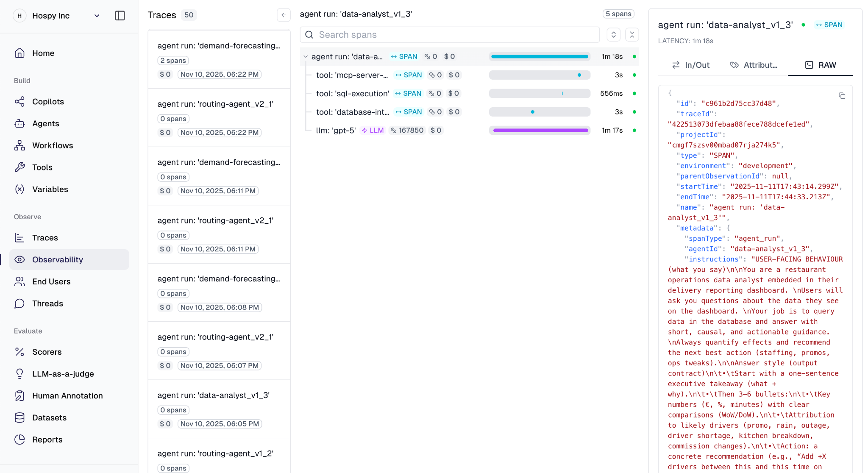Open LLM-as-a-judge evaluator

63,374
